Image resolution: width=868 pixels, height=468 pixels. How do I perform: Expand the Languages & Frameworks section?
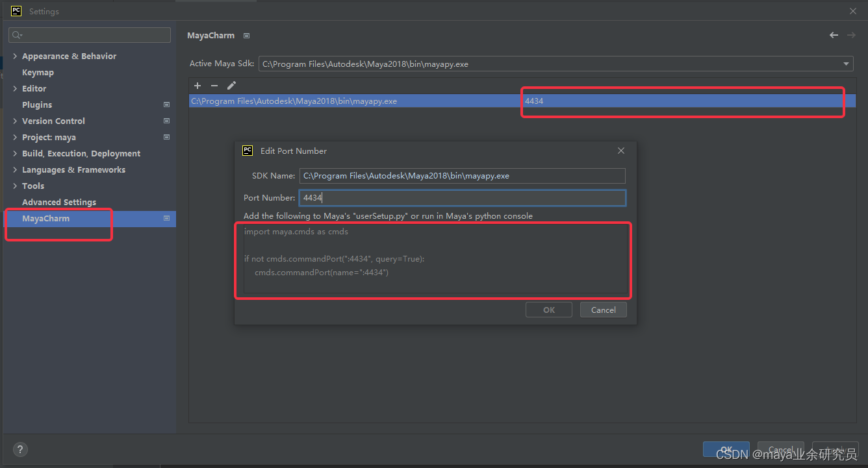[x=15, y=170]
